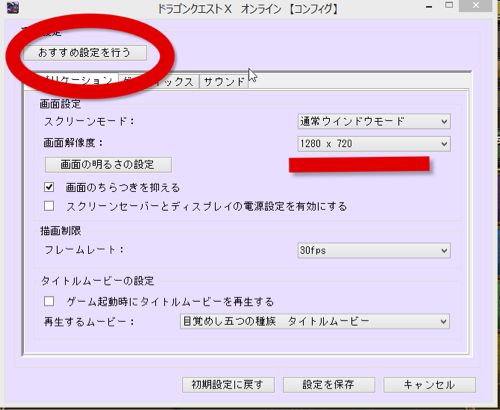This screenshot has height=410, width=500.
Task: Minimize the config window
Action: [x=429, y=7]
